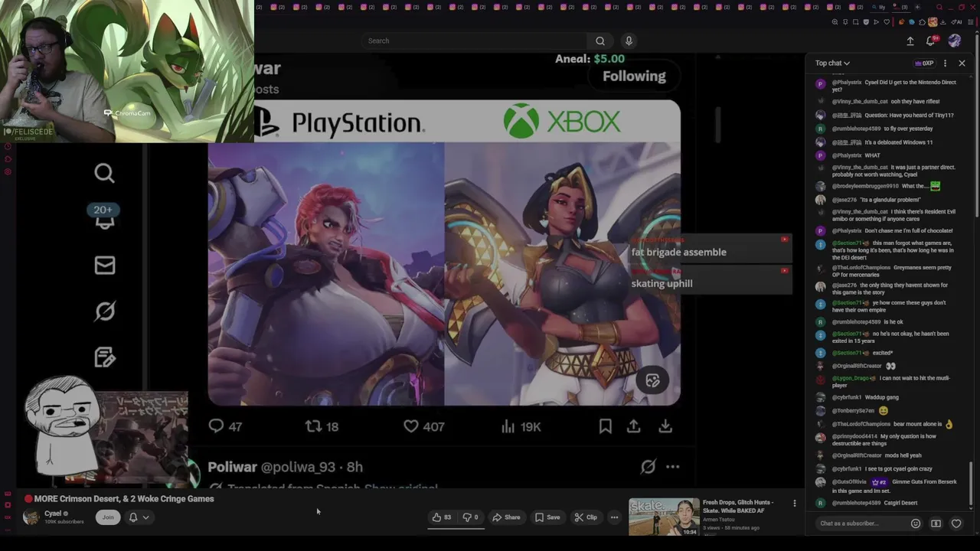
Task: Click the in-video notifications bell showing 20+
Action: [x=104, y=217]
